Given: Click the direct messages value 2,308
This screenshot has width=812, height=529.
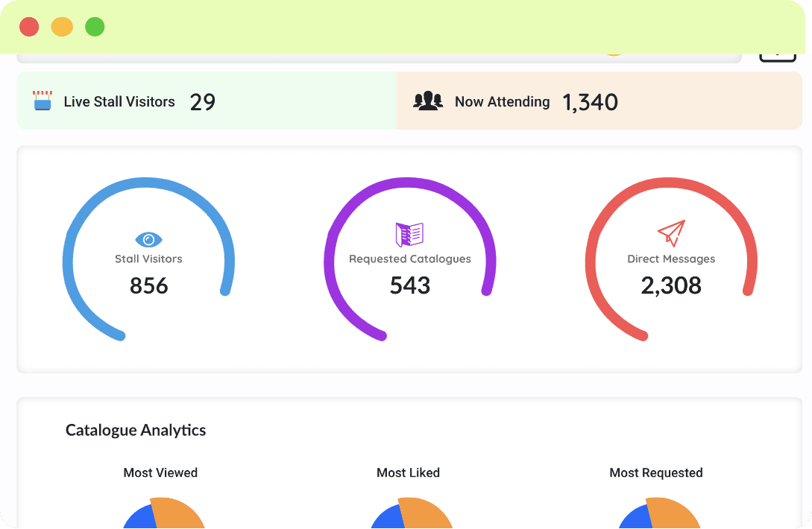Looking at the screenshot, I should tap(671, 285).
